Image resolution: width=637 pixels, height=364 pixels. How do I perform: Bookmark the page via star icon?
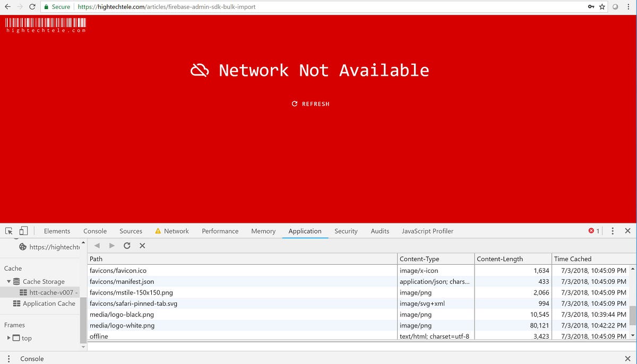click(601, 7)
